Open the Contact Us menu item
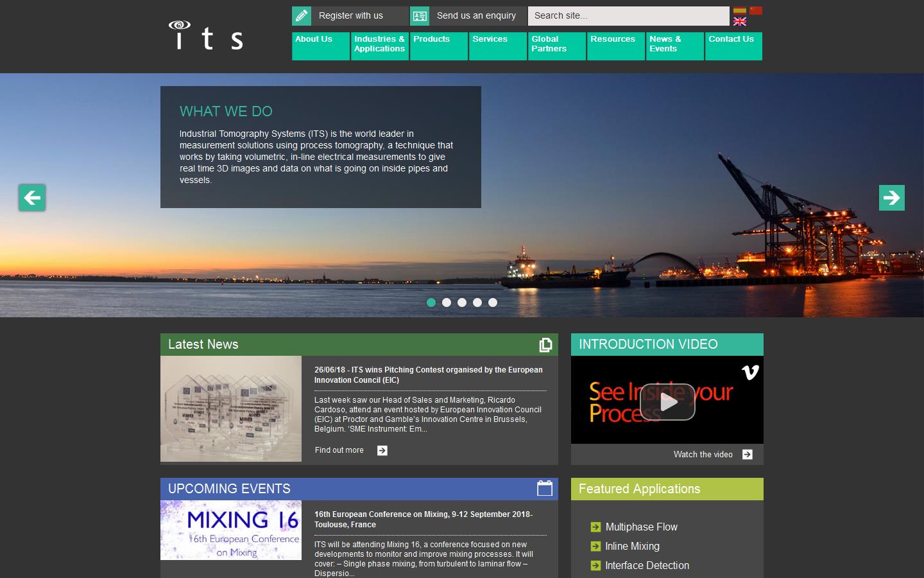Image resolution: width=924 pixels, height=578 pixels. pos(733,46)
